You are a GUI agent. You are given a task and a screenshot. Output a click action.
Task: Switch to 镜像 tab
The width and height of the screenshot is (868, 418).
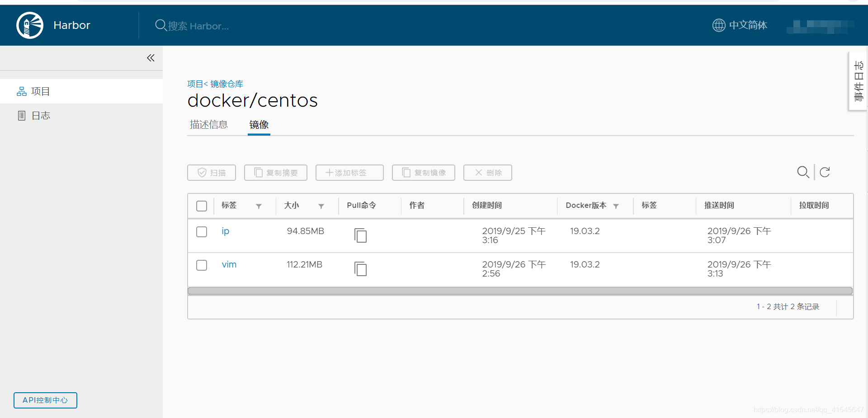(259, 125)
